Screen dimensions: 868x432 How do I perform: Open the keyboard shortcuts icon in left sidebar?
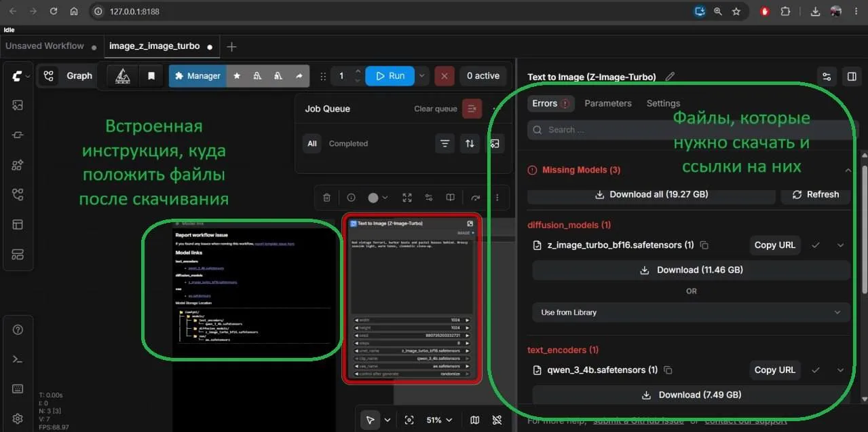tap(18, 389)
